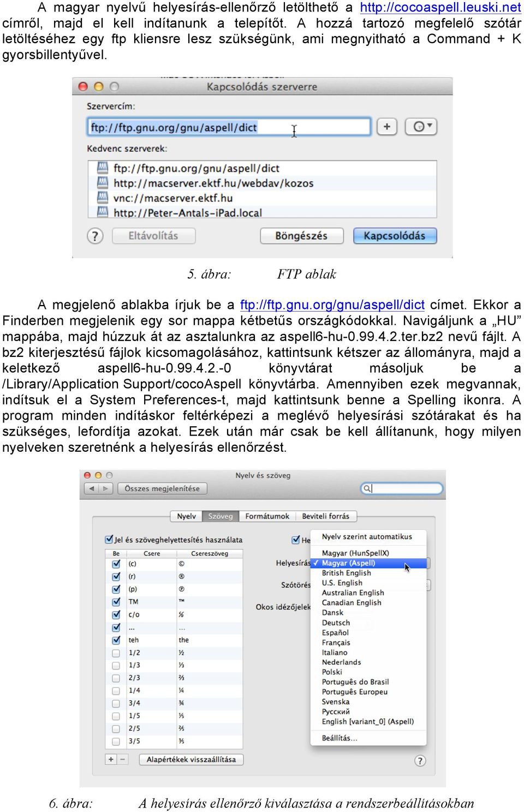Open help in Kapcsolódás szerverre window
Screen dimensions: 524x812
point(95,236)
